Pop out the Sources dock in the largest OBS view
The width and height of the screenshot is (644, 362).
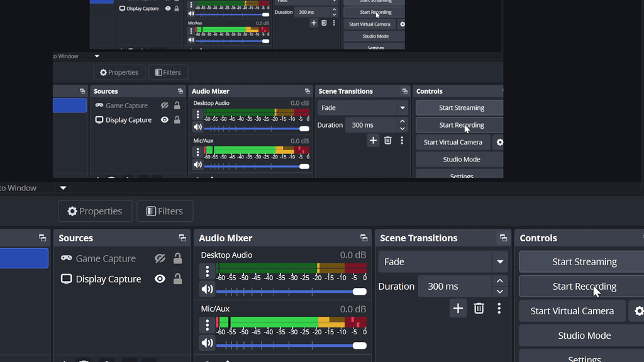[182, 238]
